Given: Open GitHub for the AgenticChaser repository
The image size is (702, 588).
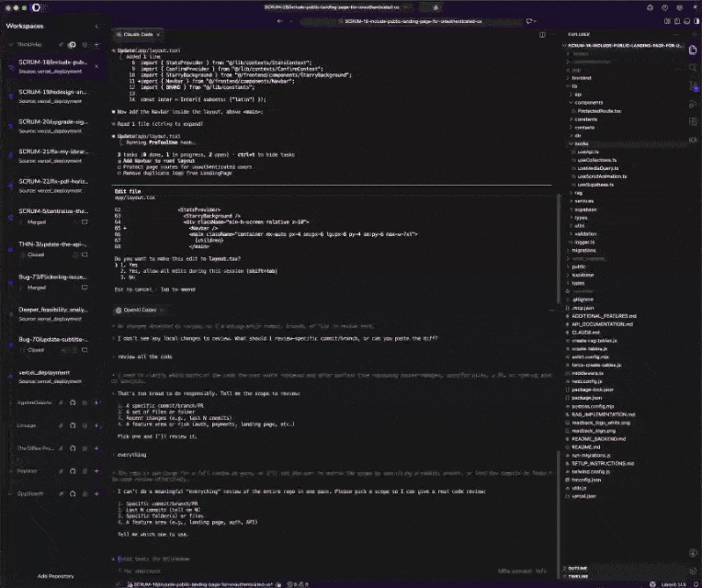Looking at the screenshot, I should 73,402.
